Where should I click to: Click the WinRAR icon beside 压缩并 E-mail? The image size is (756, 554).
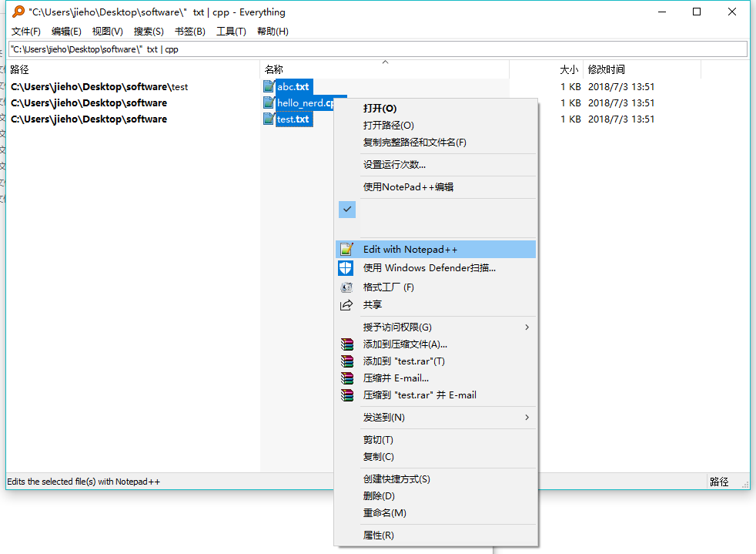tap(346, 377)
